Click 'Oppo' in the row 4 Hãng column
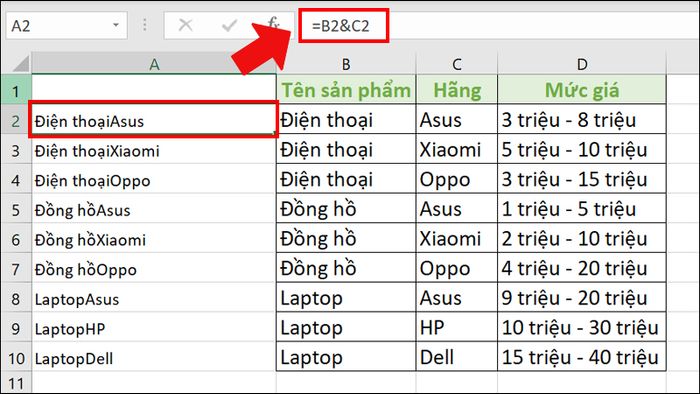 [457, 179]
